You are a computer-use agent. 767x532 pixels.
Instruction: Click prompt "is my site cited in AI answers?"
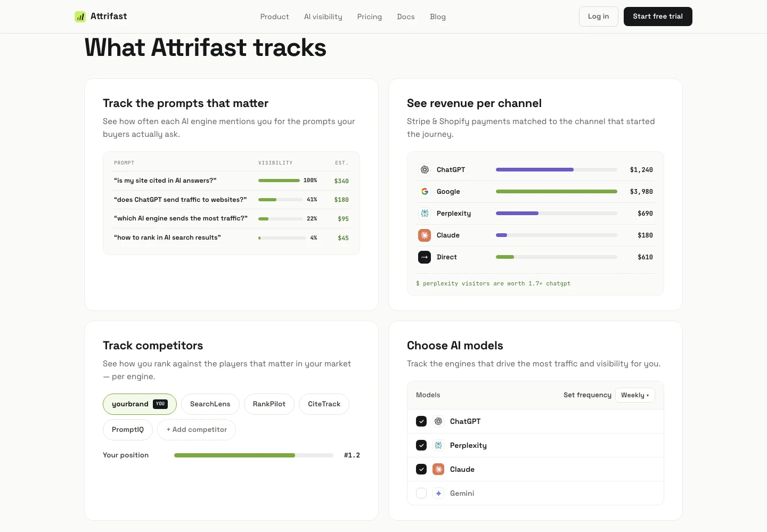tap(165, 181)
